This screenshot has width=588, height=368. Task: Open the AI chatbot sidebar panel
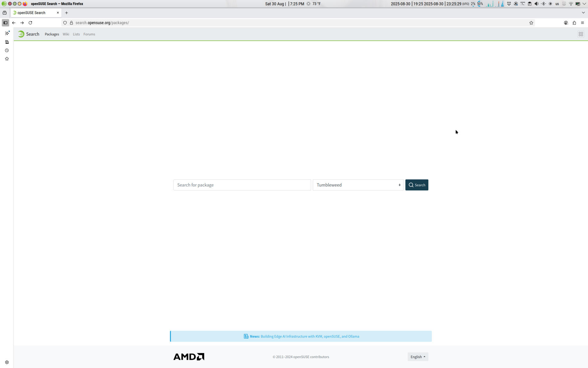pyautogui.click(x=7, y=33)
